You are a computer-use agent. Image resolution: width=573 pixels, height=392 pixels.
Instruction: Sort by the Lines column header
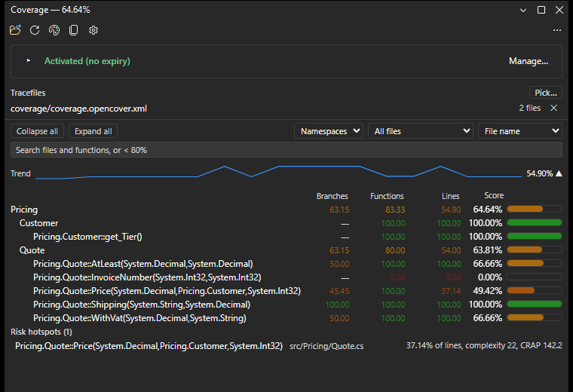coord(450,196)
